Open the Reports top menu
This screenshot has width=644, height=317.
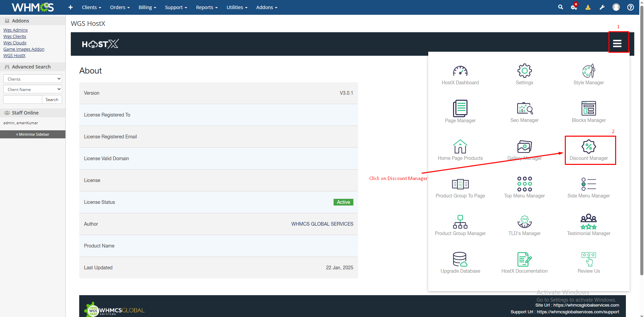207,7
